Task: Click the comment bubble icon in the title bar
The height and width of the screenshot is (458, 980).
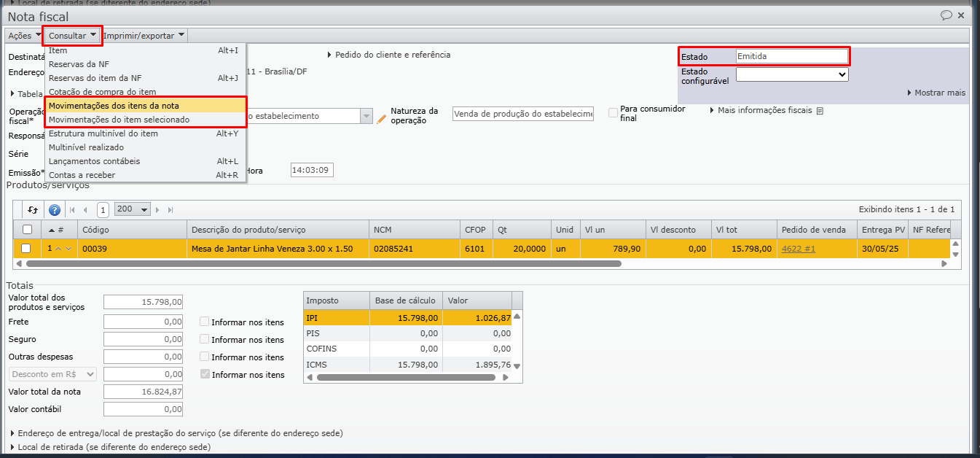Action: tap(946, 15)
